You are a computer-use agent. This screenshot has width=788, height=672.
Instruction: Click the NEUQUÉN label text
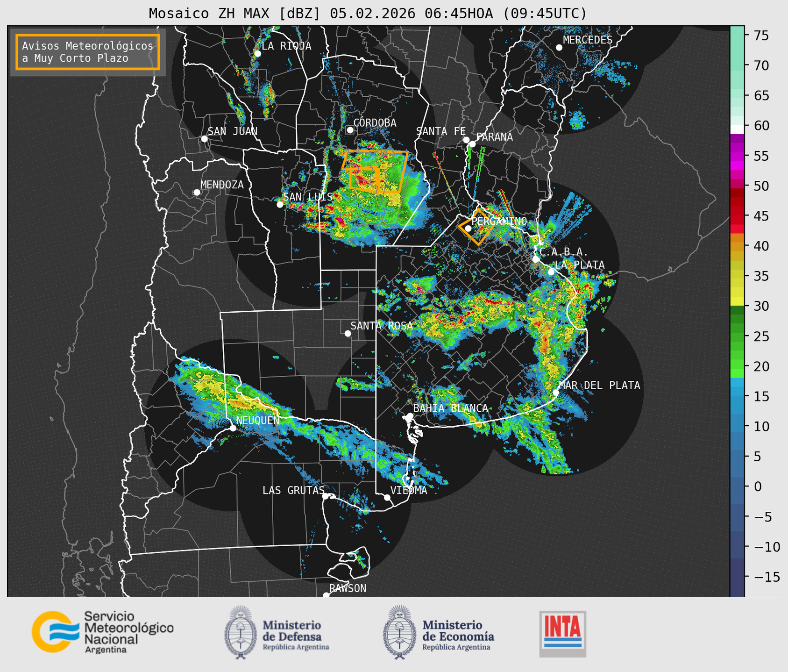click(258, 421)
